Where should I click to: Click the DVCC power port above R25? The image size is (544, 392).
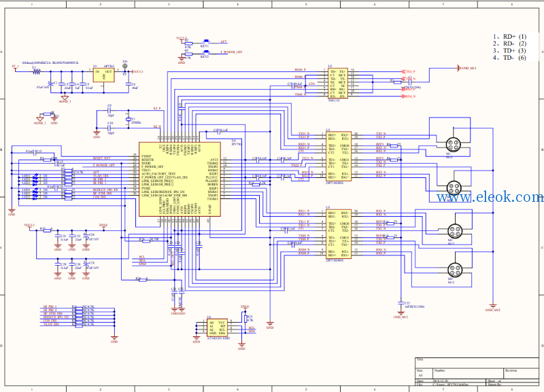click(x=245, y=308)
